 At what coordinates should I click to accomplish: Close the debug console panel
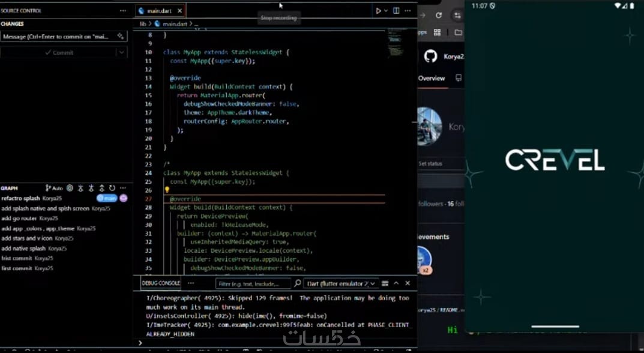click(408, 283)
